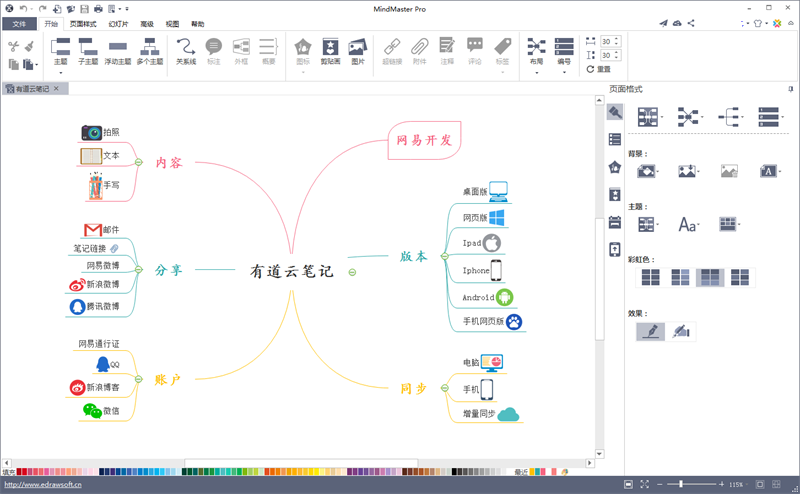Insert 多个主题 multiple topics
800x494 pixels.
[x=150, y=52]
